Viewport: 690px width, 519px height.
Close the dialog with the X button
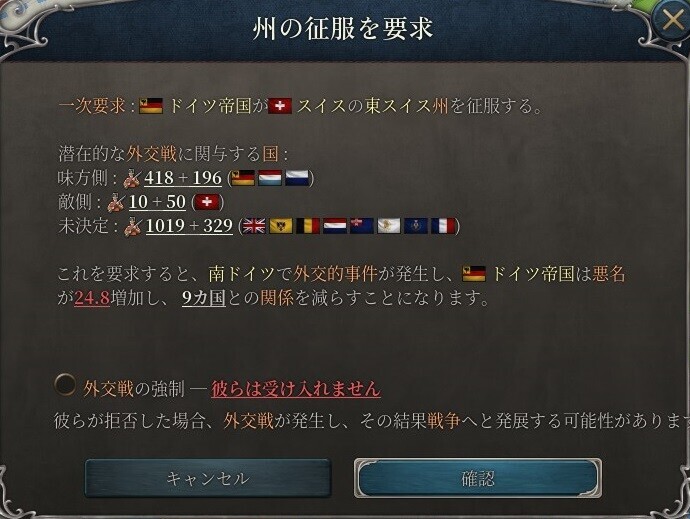pos(673,20)
